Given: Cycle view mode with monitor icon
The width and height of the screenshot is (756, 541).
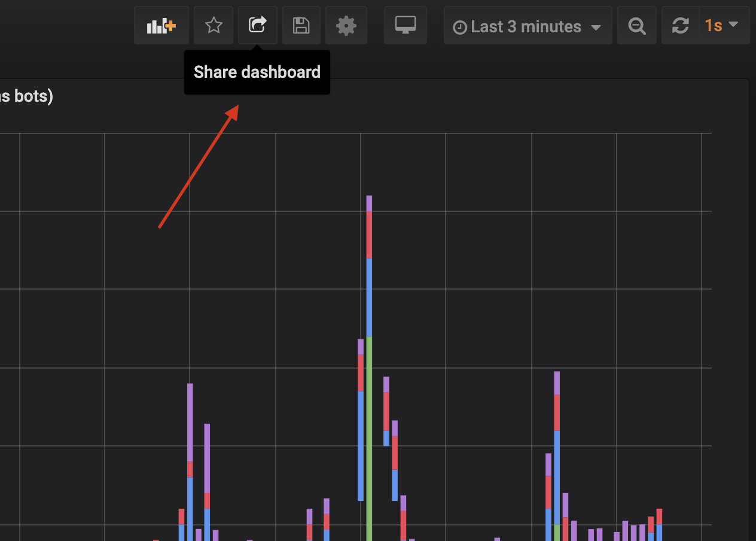Looking at the screenshot, I should [x=406, y=26].
